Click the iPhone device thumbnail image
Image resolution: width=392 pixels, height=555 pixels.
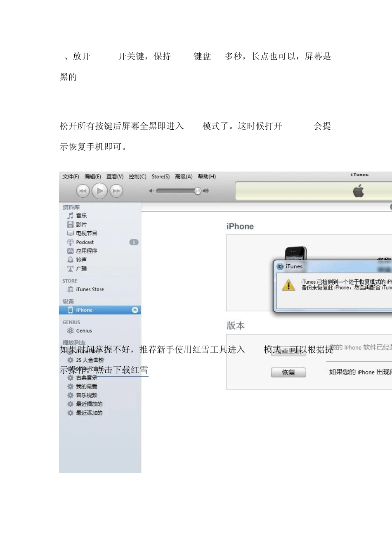(x=296, y=253)
